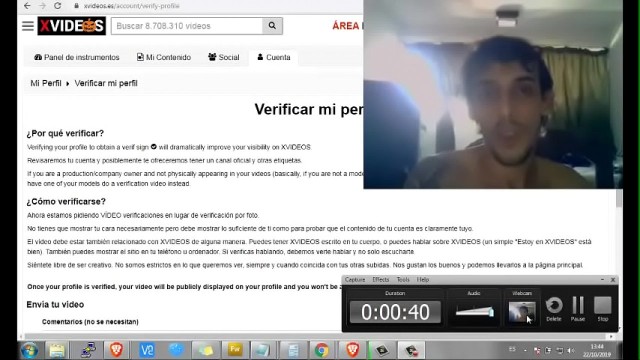Adjust the Audio volume slider in recorder

474,312
